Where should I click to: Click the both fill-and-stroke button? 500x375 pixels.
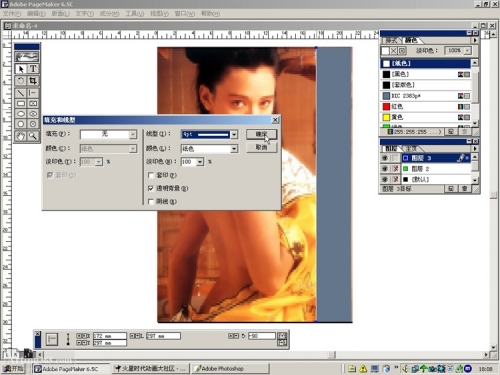(x=402, y=51)
